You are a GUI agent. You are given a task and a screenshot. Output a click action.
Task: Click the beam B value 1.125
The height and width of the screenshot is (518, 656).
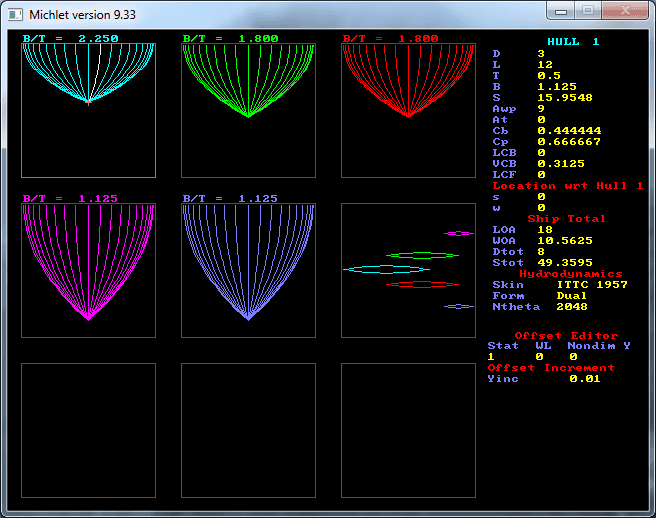coord(557,87)
